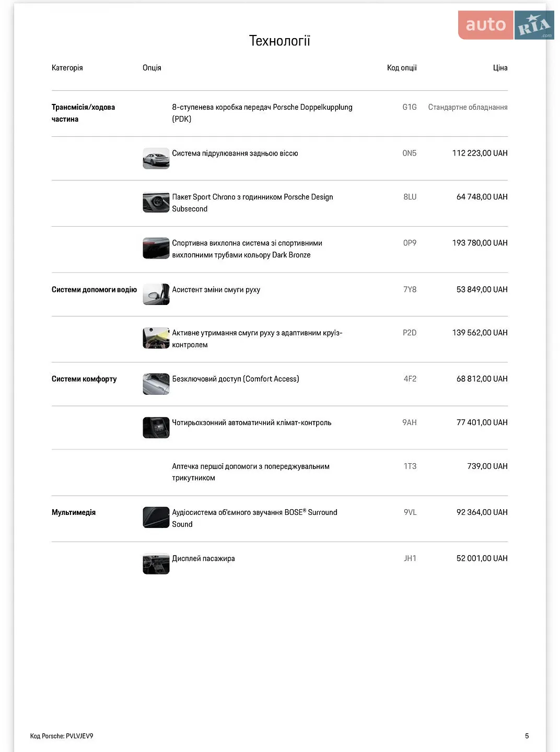560x752 pixels.
Task: Click the auto RIA logo watermark
Action: coord(506,25)
